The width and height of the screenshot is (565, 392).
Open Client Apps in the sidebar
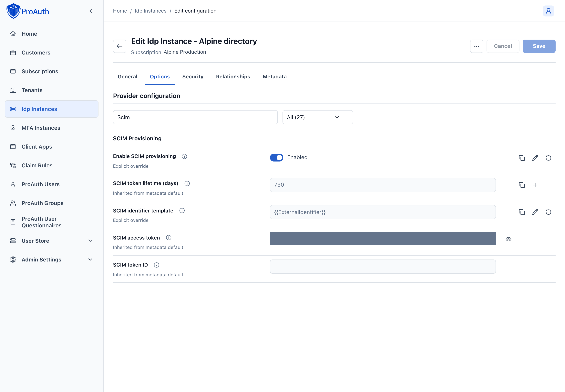tap(51, 147)
